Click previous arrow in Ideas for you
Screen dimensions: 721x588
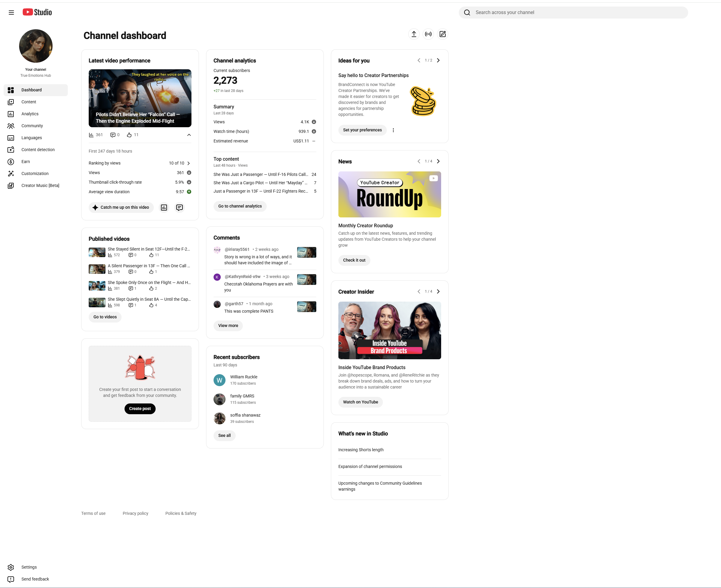[x=419, y=60]
